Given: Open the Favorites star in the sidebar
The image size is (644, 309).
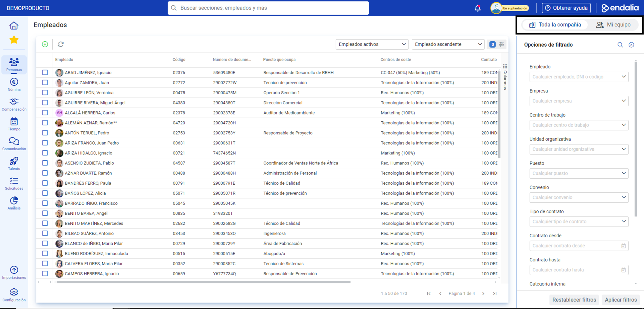Looking at the screenshot, I should click(x=14, y=39).
